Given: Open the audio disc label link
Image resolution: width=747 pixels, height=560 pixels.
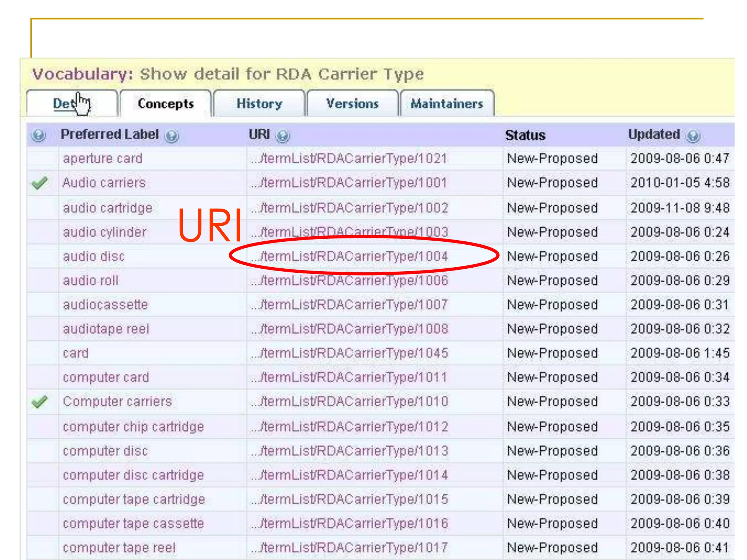Looking at the screenshot, I should click(94, 256).
